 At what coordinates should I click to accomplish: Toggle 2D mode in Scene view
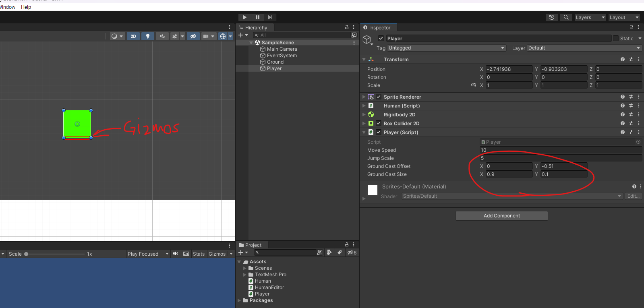133,36
